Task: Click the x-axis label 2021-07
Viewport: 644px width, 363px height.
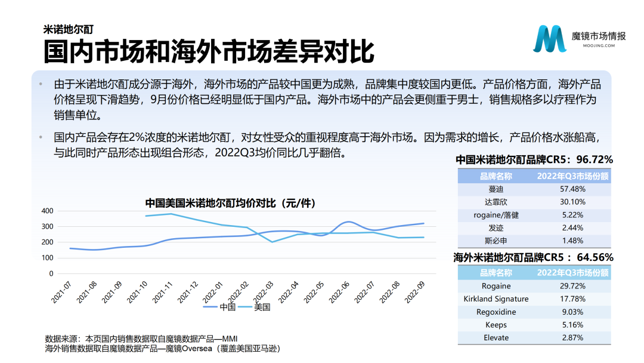Action: click(x=61, y=293)
